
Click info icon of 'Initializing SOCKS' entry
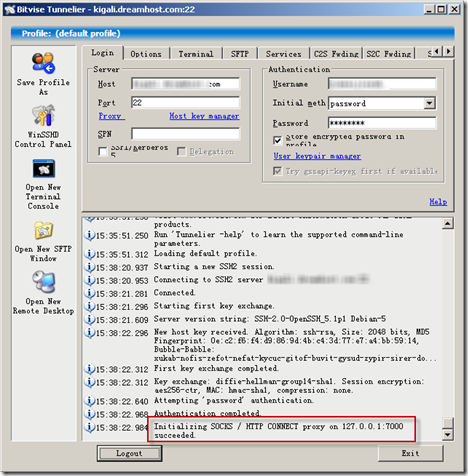89,427
